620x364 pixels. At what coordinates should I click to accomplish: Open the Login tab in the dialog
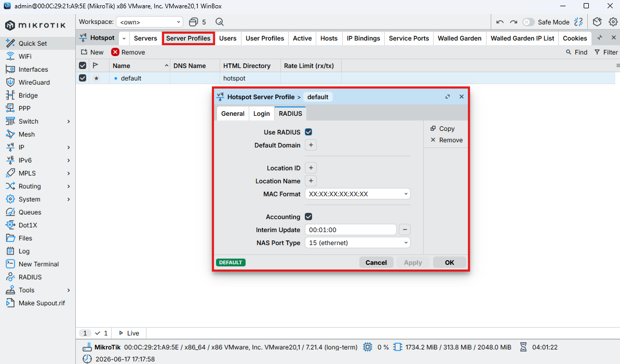click(261, 113)
